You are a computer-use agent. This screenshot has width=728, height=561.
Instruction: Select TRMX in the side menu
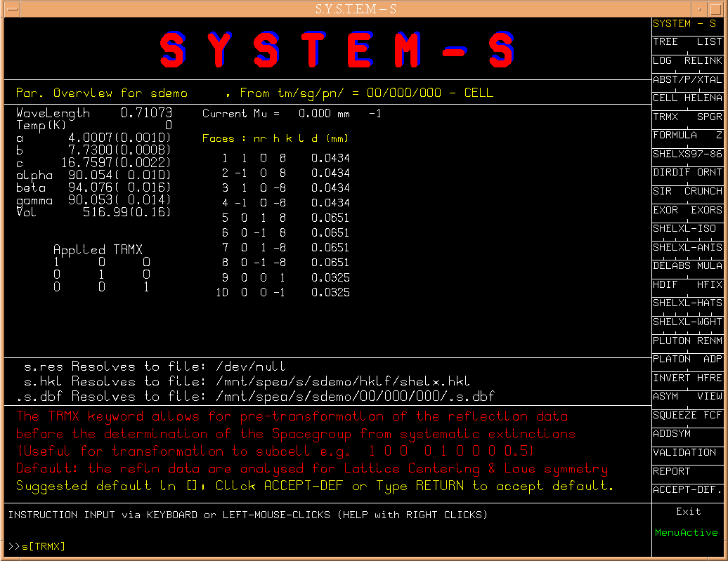pyautogui.click(x=665, y=117)
